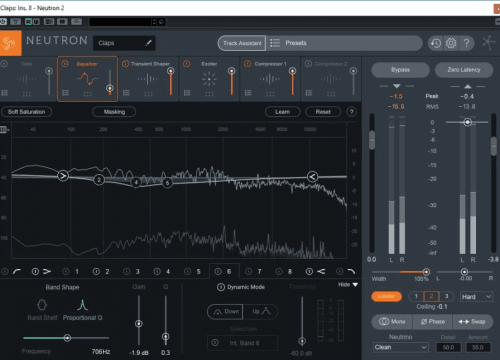Click the Bypass button
Image resolution: width=500 pixels, height=360 pixels.
click(x=400, y=70)
